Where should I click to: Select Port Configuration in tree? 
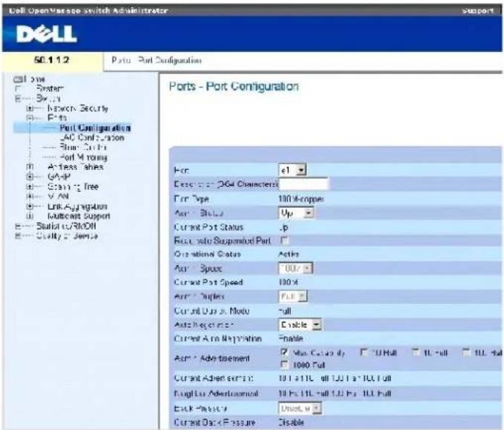(95, 128)
